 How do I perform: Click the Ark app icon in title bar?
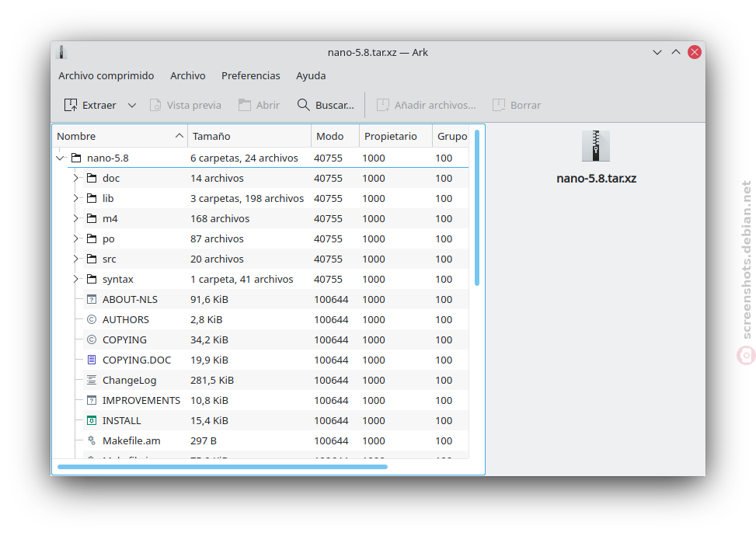point(61,52)
